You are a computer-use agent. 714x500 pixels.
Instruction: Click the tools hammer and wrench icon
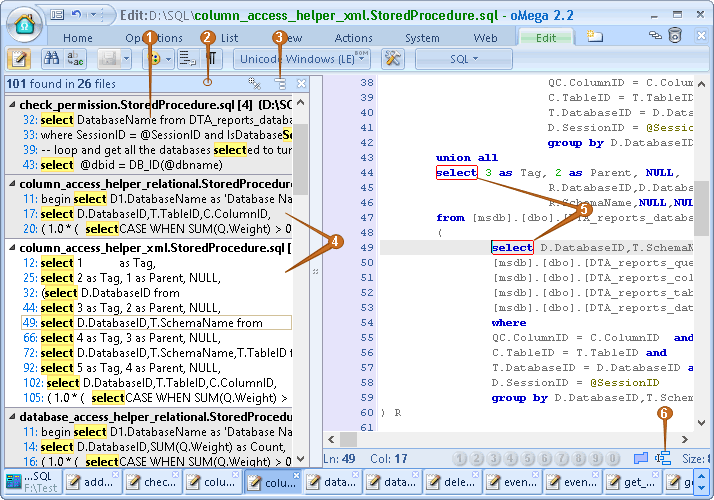click(393, 59)
